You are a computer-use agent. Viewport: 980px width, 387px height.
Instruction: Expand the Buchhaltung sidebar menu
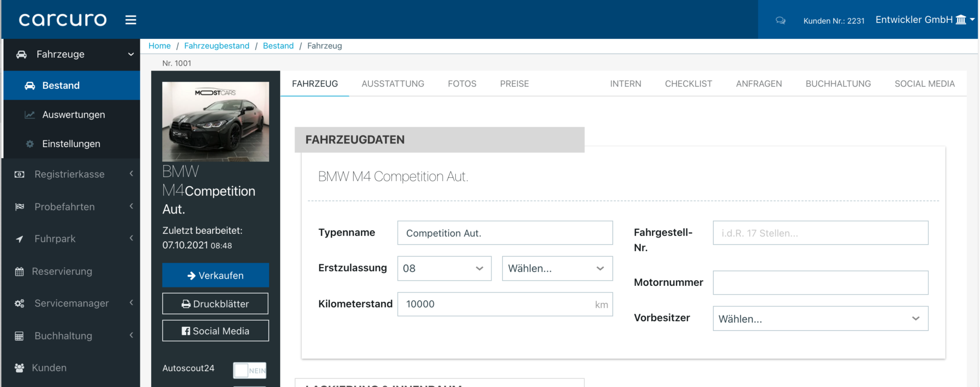point(131,335)
